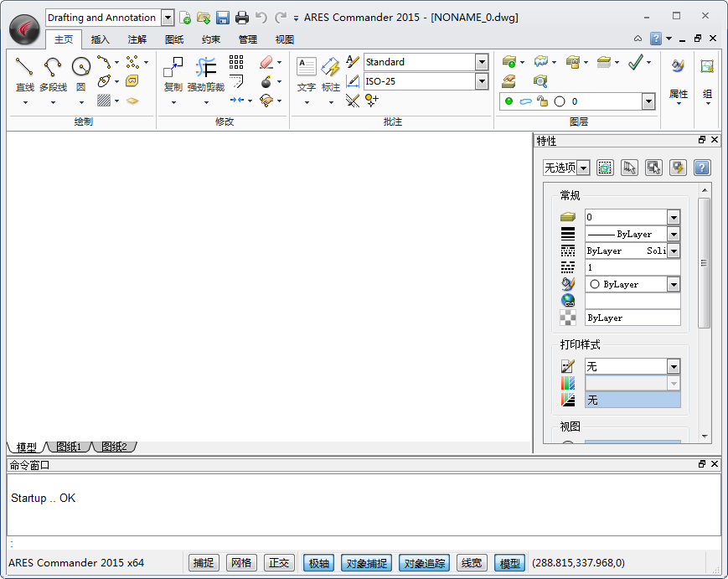The image size is (728, 579).
Task: Open the ISO-25 dimension style dropdown
Action: click(x=481, y=81)
